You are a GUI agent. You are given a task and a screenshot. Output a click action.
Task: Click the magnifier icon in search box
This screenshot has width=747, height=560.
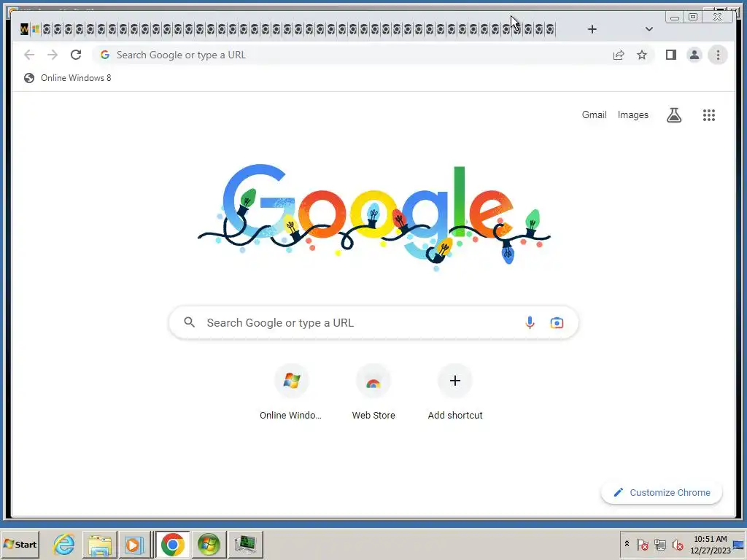[x=189, y=322]
